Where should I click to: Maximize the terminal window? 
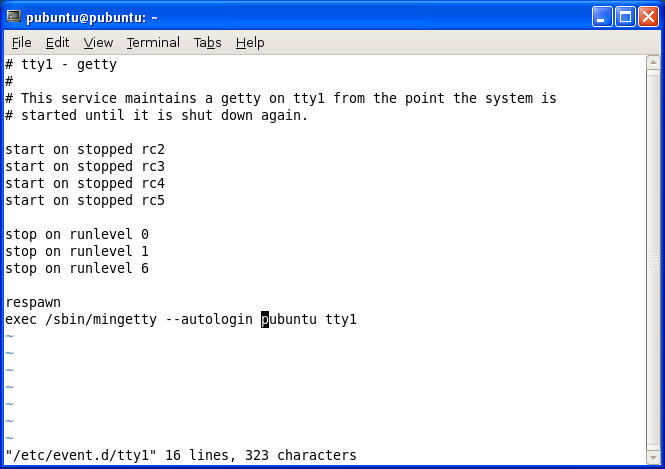(x=625, y=17)
